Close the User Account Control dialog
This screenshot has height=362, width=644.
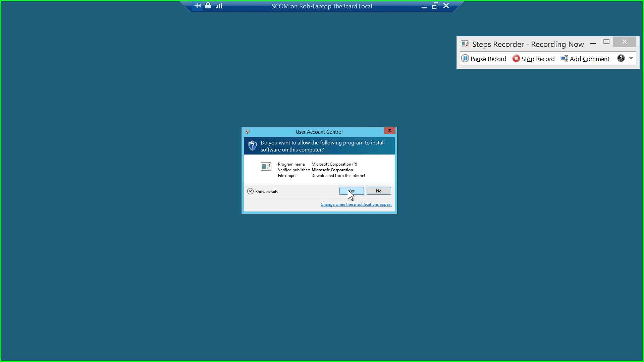tap(390, 130)
